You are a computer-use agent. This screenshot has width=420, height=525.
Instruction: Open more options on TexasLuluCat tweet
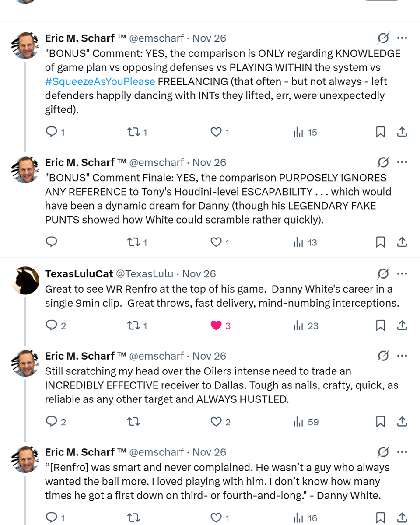pyautogui.click(x=402, y=273)
